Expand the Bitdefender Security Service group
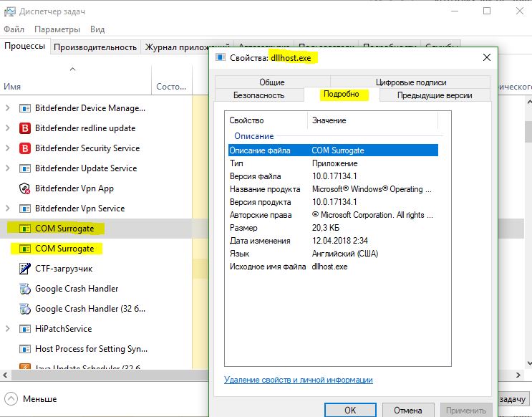532x417 pixels. point(7,148)
